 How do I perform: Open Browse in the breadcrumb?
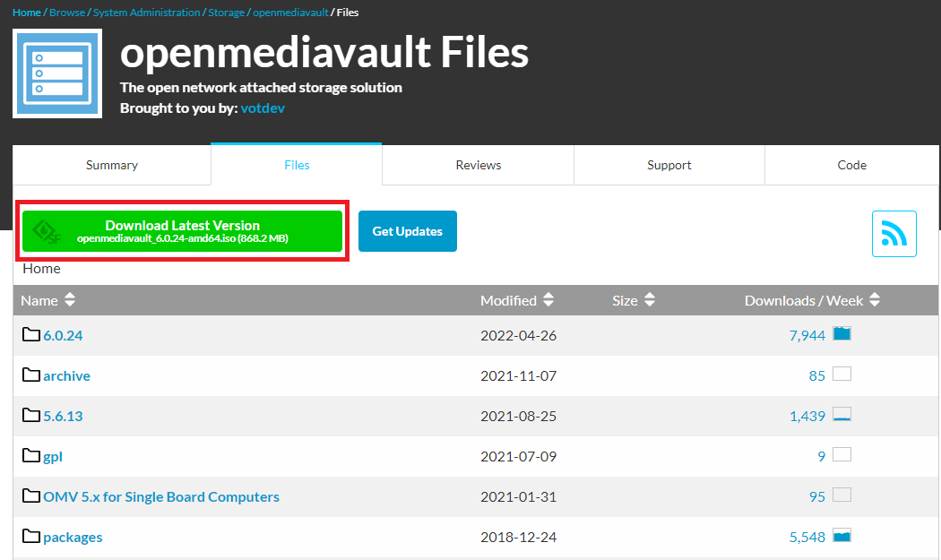pos(67,12)
